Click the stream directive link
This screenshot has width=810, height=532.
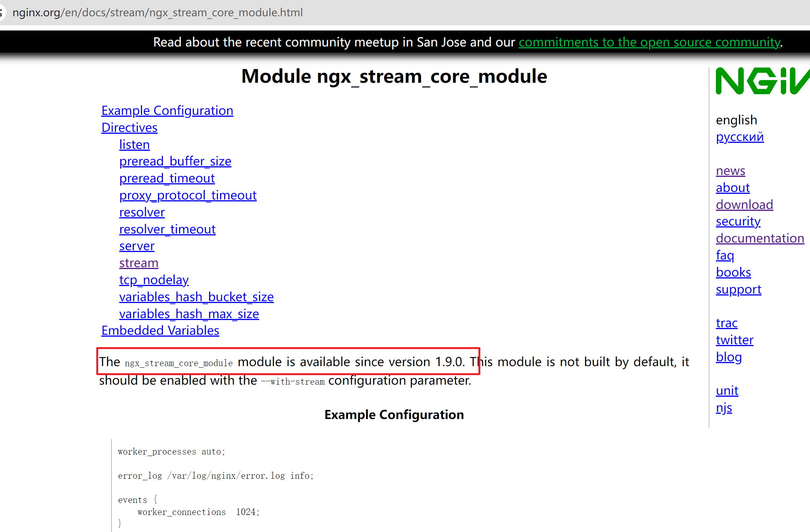coord(139,263)
